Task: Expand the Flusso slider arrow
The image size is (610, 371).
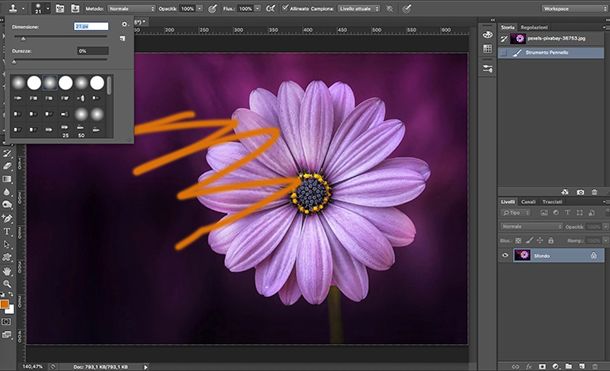Action: (x=257, y=9)
